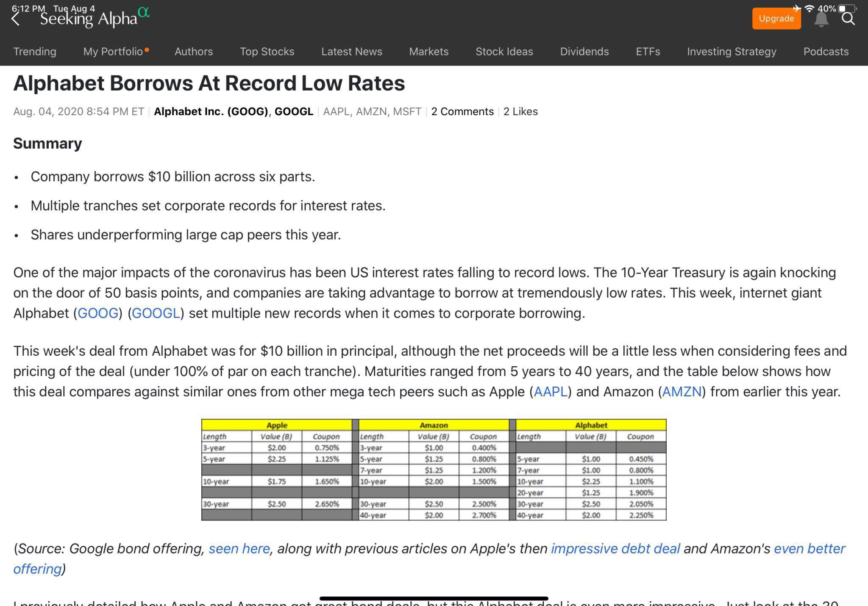Open the notifications bell
868x606 pixels.
click(x=821, y=19)
